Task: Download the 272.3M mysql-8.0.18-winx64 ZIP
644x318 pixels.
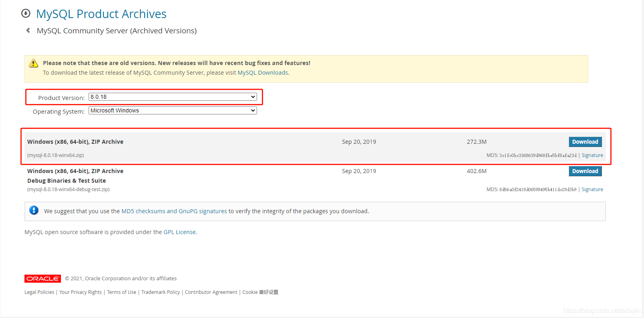Action: [585, 142]
